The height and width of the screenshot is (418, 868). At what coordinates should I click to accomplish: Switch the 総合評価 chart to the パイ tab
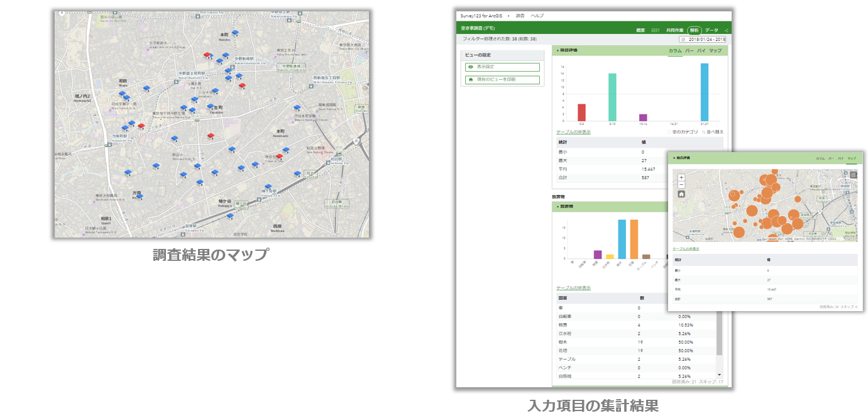pos(701,50)
